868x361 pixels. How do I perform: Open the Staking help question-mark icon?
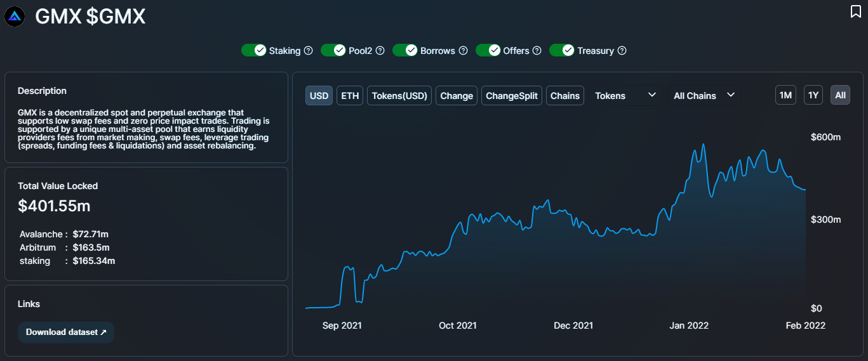pos(309,50)
